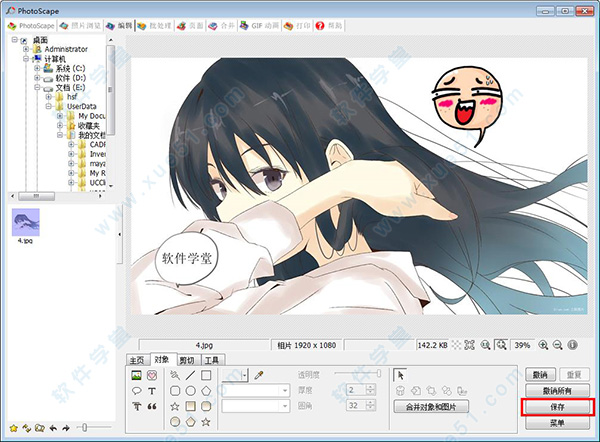Click the thumbnail size slider
Image resolution: width=600 pixels, height=442 pixels.
point(94,427)
